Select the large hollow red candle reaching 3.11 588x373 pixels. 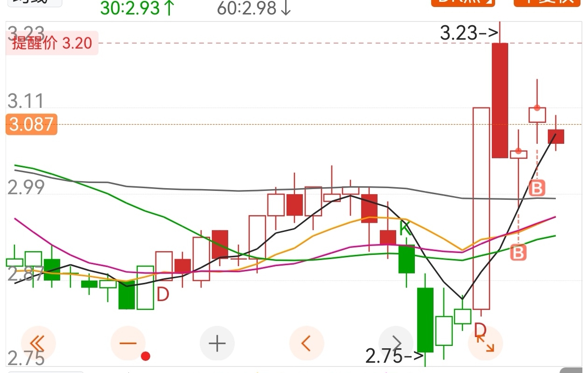tap(481, 208)
